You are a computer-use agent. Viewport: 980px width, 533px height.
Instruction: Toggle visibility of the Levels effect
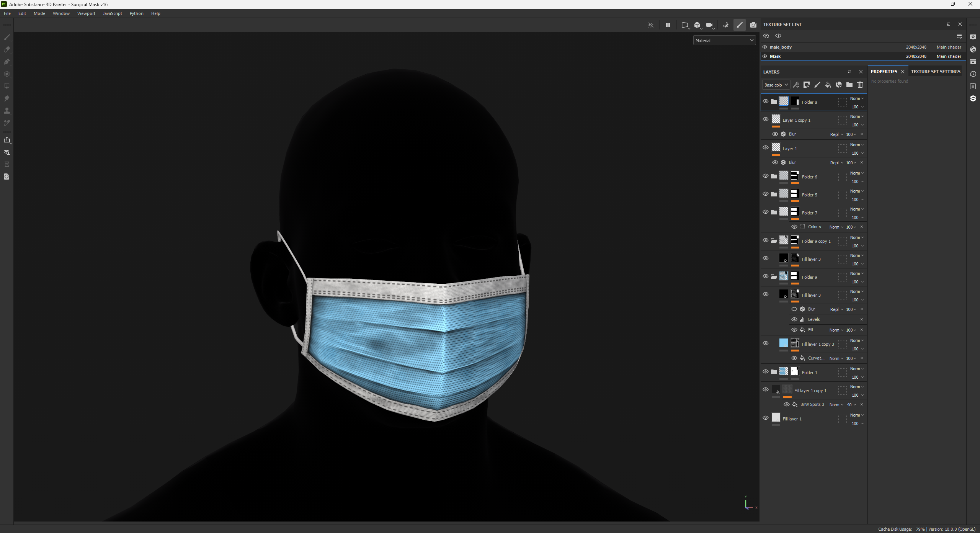(794, 319)
